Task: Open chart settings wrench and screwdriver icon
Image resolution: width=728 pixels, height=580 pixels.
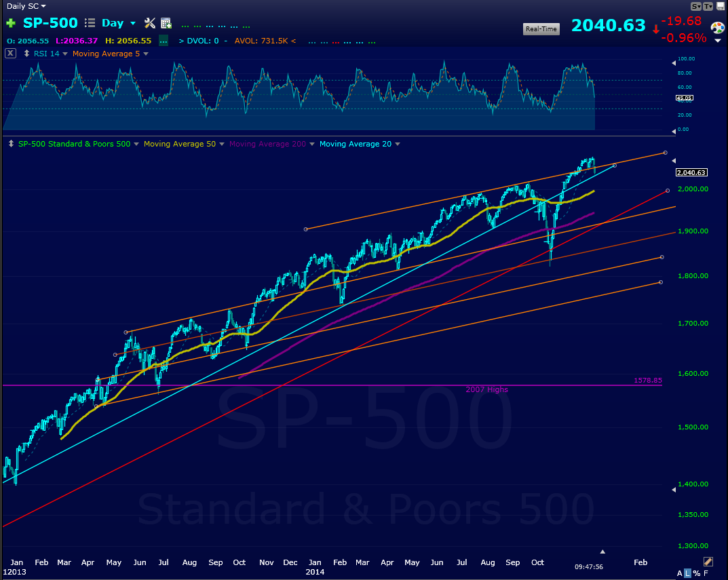Action: (x=150, y=23)
